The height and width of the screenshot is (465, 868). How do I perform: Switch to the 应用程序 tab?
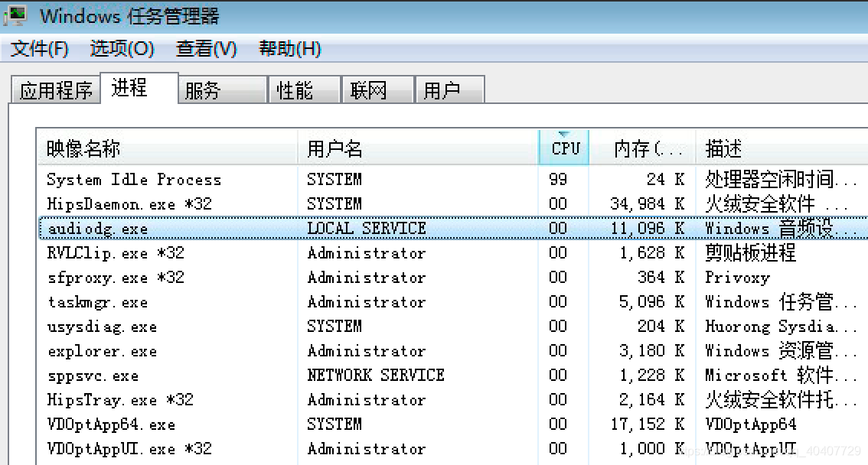click(54, 89)
